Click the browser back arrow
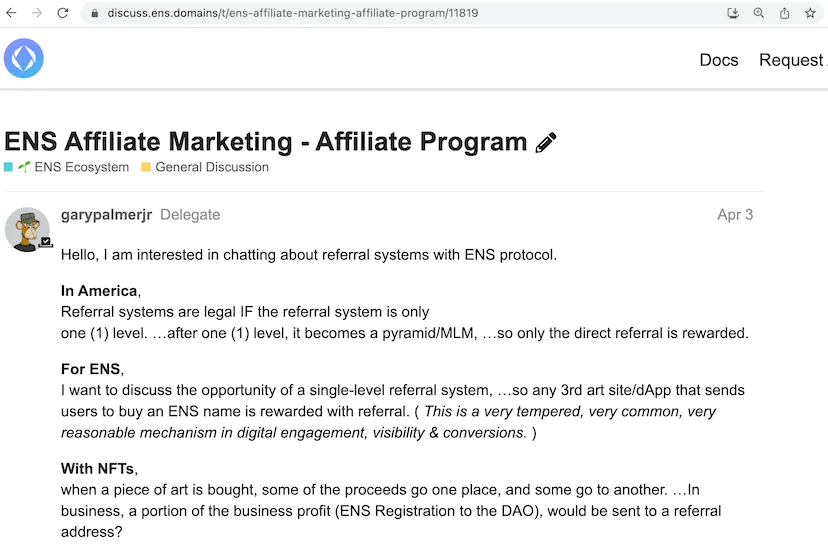Viewport: 828px width, 559px height. coord(11,13)
